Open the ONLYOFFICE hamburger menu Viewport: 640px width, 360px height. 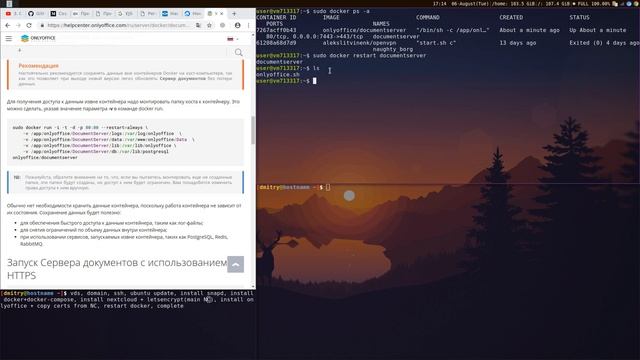point(9,38)
